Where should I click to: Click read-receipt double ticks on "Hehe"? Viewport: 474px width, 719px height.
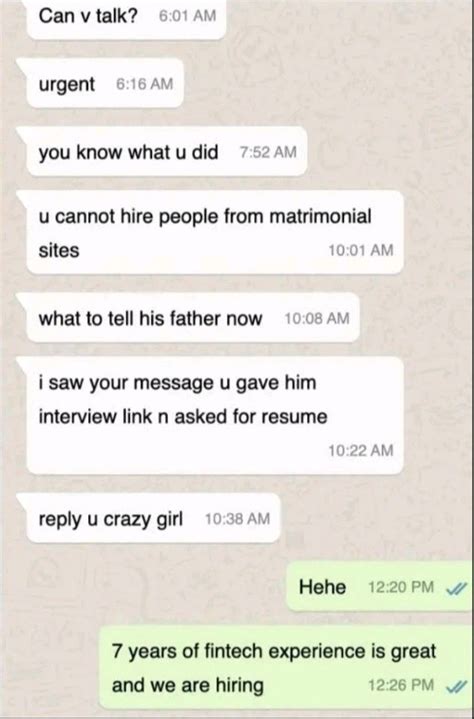458,587
